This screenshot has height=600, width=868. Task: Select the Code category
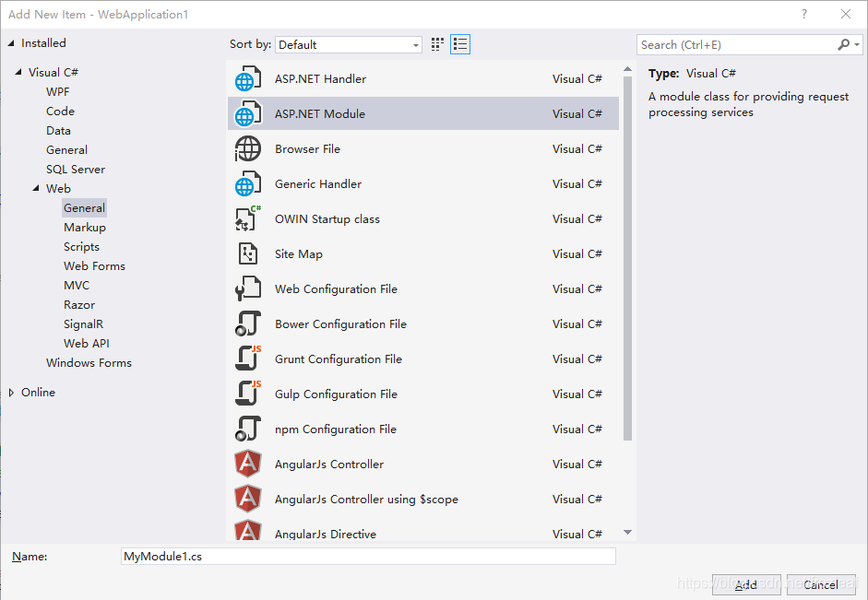coord(60,112)
